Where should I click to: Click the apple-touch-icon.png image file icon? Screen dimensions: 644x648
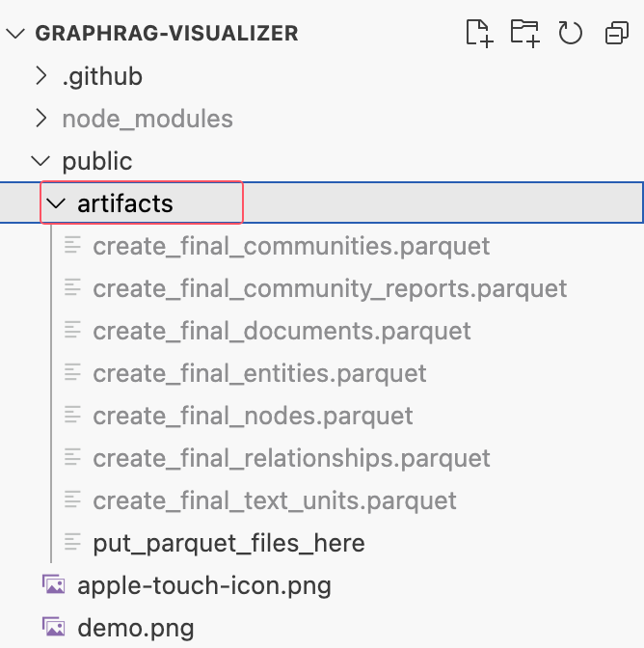(53, 585)
